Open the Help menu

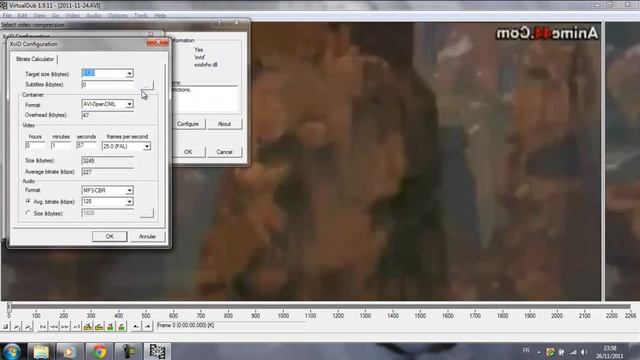pos(160,16)
